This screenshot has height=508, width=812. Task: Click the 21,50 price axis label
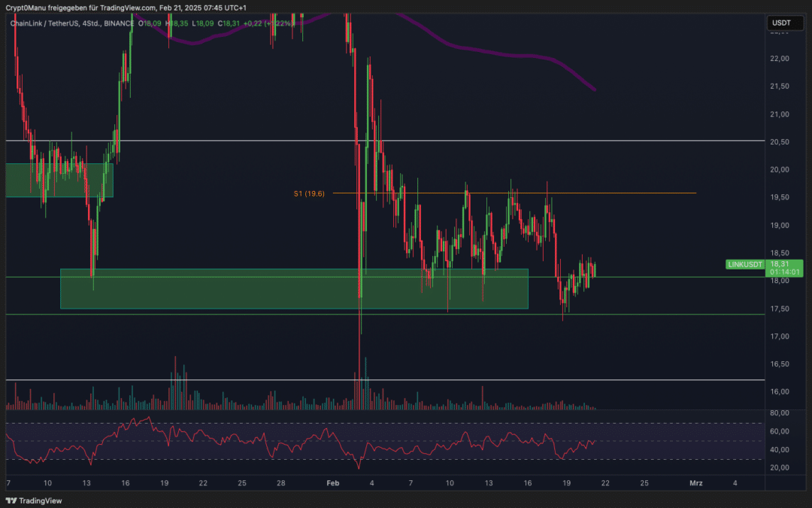point(780,86)
